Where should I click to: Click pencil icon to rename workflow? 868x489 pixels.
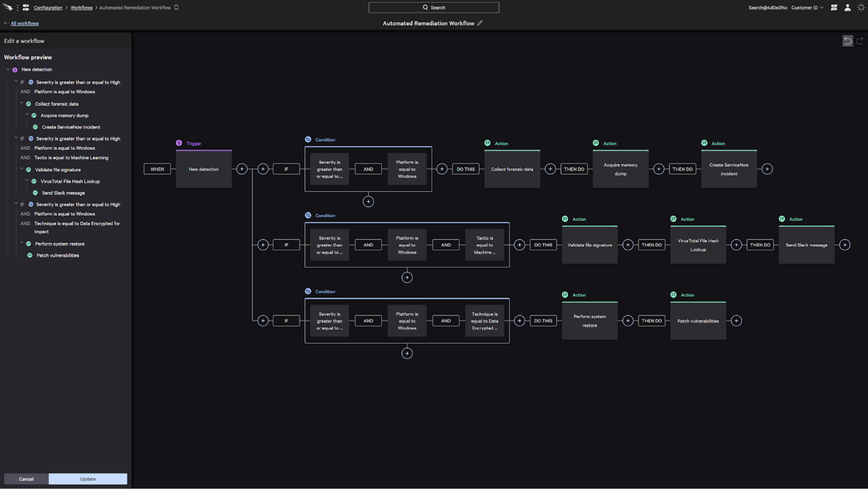pos(480,23)
